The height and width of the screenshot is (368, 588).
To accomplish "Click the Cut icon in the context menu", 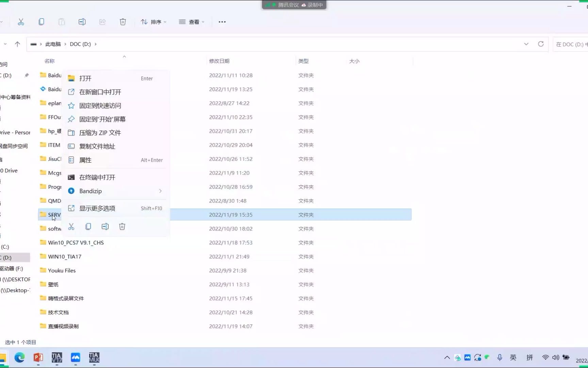I will point(71,226).
